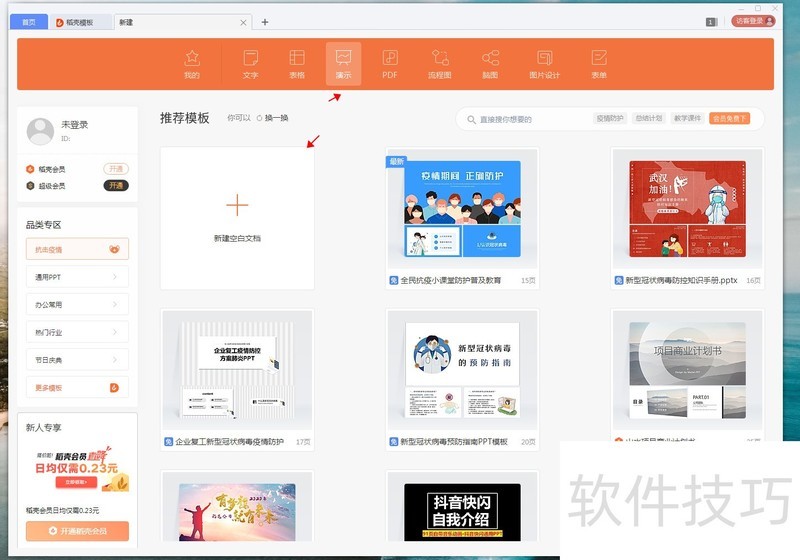The image size is (800, 560).
Task: Open the 有梦想就有未来 template thumbnail
Action: tap(237, 507)
